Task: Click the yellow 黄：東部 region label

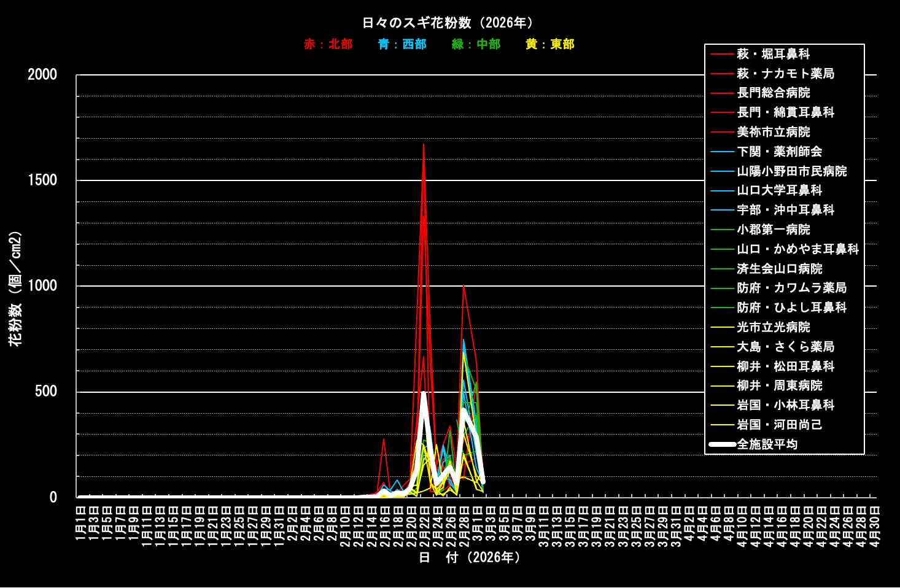Action: (x=550, y=44)
